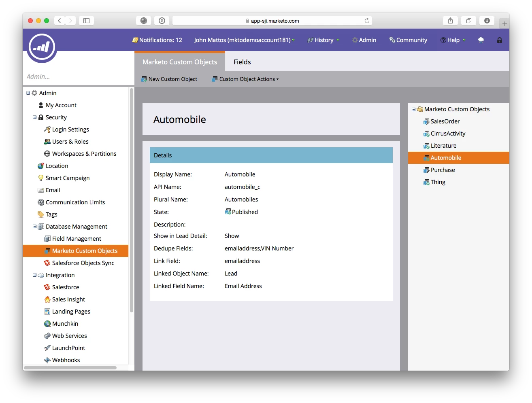Open the Help menu label
The image size is (532, 403).
click(x=453, y=40)
